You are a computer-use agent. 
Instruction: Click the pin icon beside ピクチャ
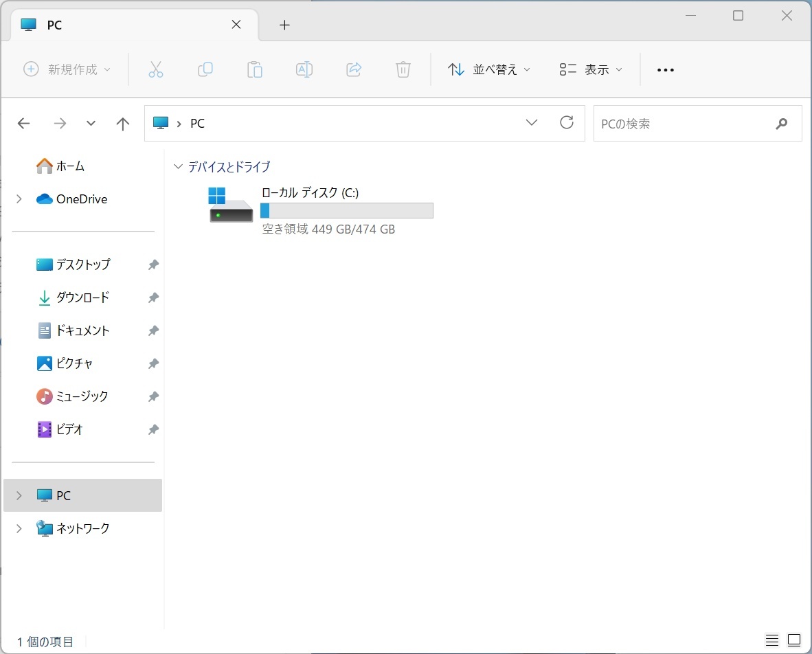153,363
